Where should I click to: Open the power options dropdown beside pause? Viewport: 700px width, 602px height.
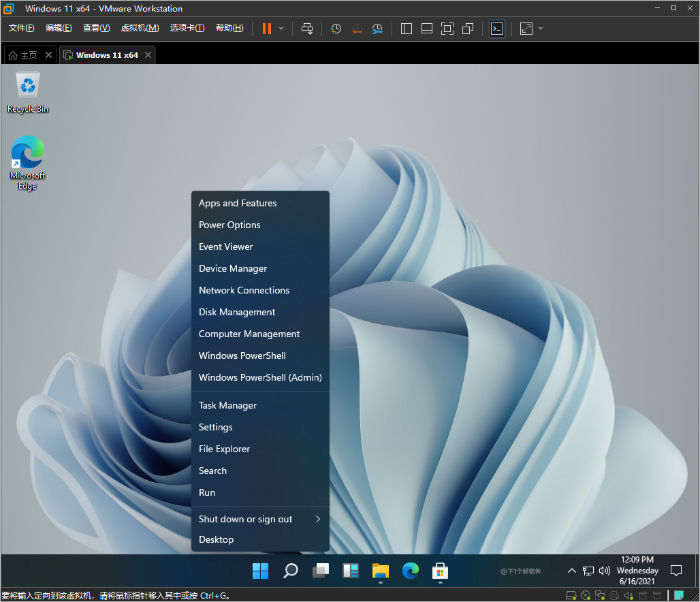281,29
